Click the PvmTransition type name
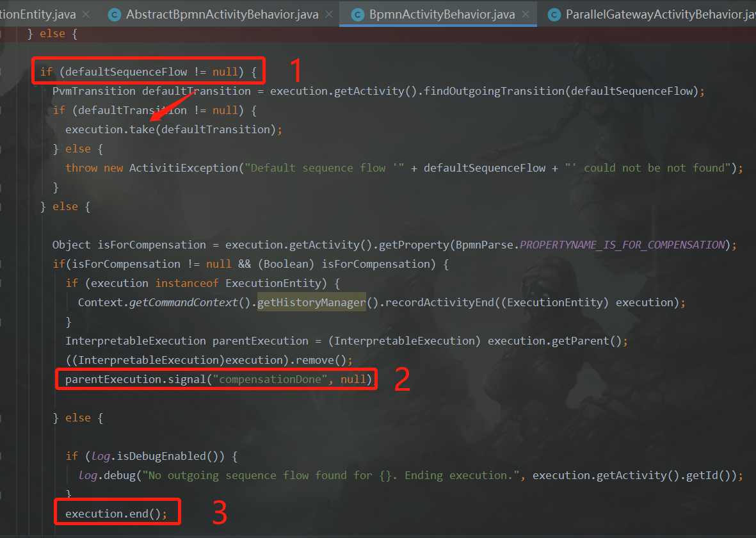The image size is (756, 538). [94, 91]
